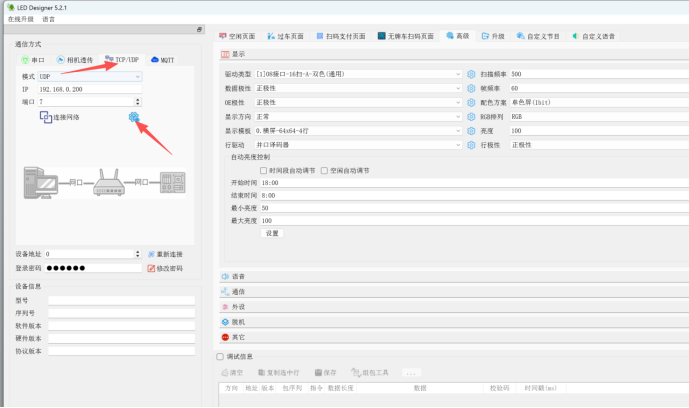Click the gear icon beside 行驱动 dropdown

tap(471, 145)
